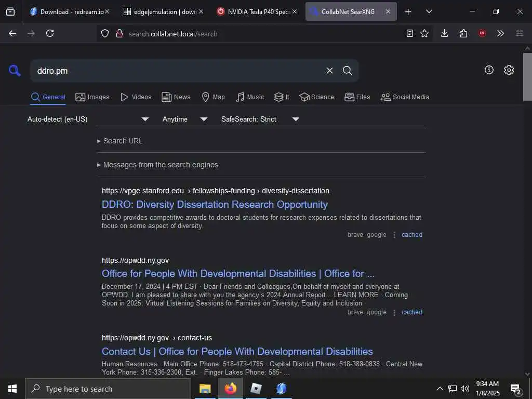Open Contact Us | Office for People result

237,352
